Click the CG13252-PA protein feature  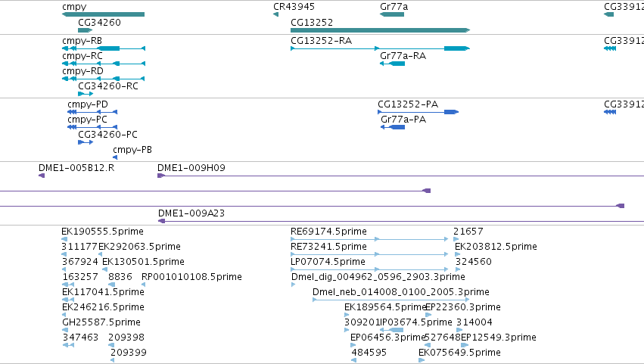click(x=418, y=112)
